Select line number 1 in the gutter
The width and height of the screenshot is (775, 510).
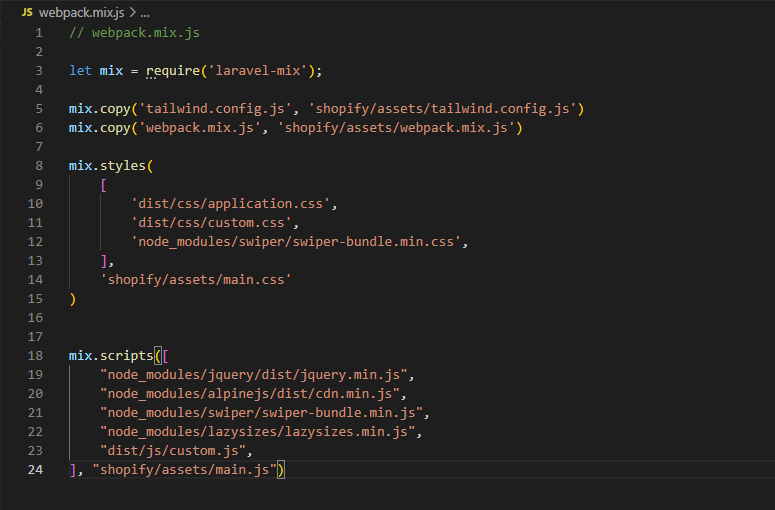39,33
